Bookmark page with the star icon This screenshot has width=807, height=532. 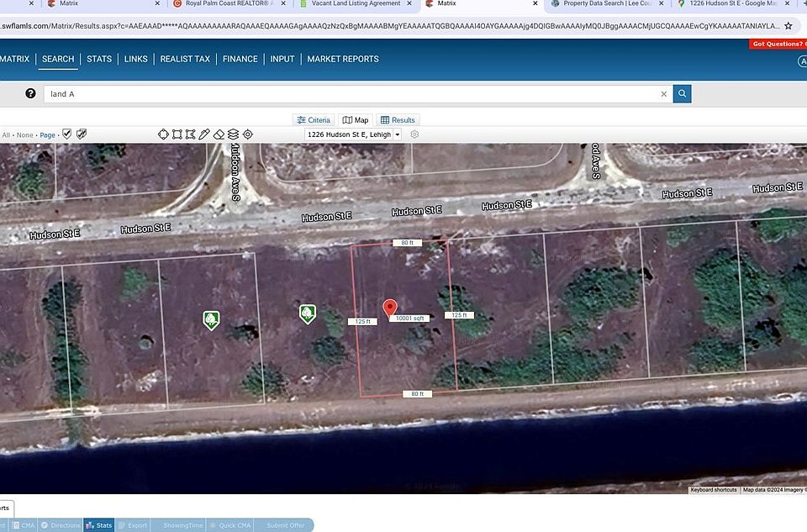(788, 26)
